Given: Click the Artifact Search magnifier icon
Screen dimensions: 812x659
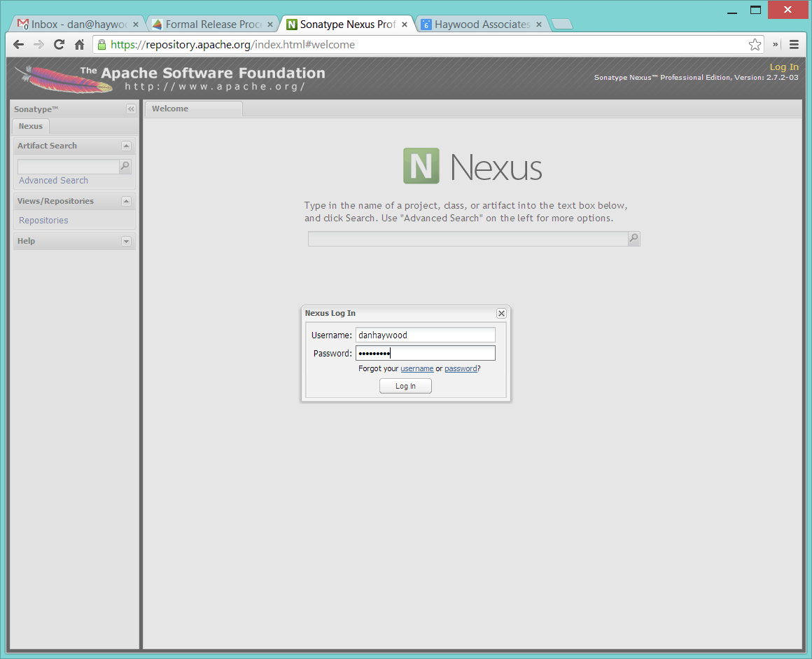Looking at the screenshot, I should click(x=125, y=167).
